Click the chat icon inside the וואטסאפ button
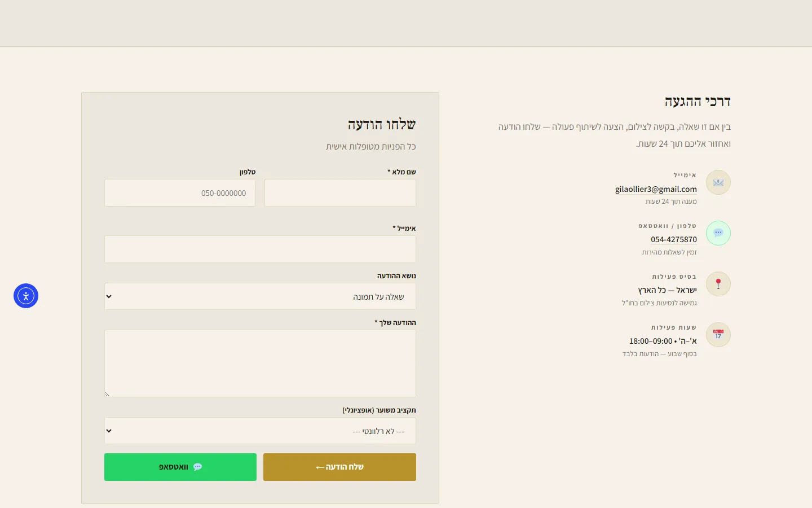Screen dimensions: 812x508 click(x=197, y=467)
